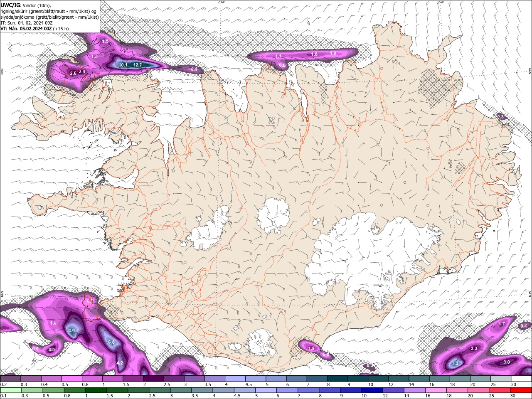Choose the top-row legend swatch starting at 14
Viewport: 532px width, 399px height.
419,379
